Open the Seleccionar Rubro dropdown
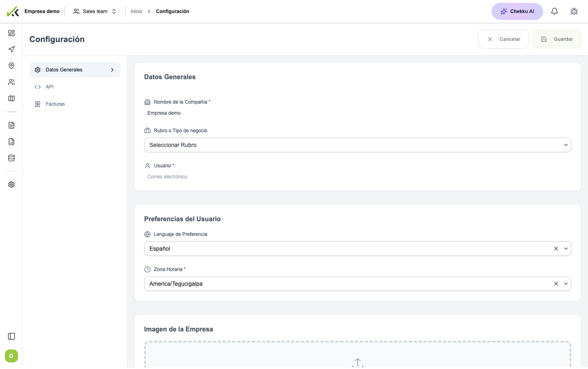The image size is (588, 369). coord(358,145)
